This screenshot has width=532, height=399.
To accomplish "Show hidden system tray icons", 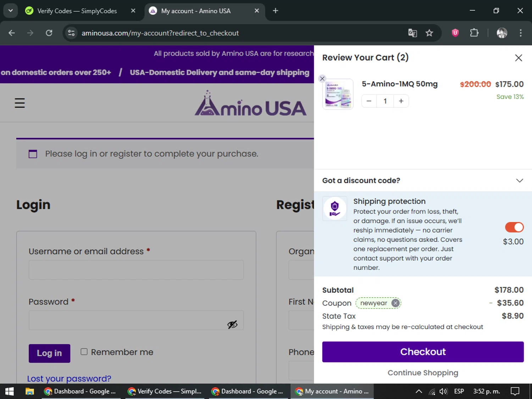I will pos(419,391).
